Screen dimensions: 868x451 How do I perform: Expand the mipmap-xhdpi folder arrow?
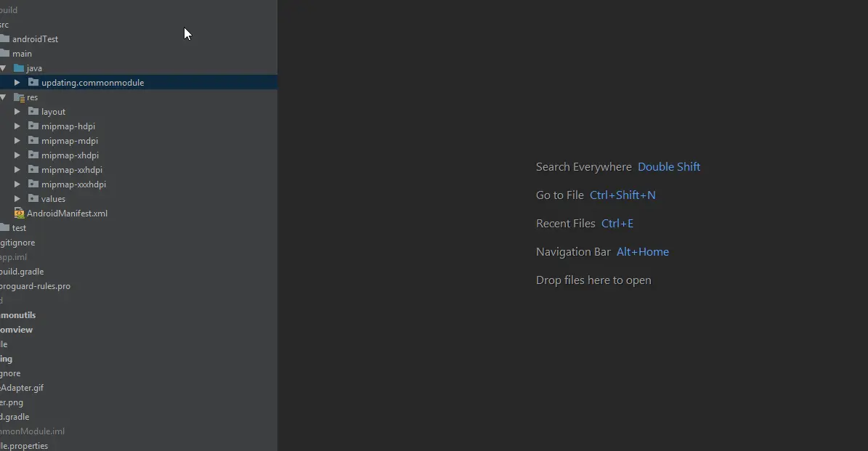[17, 155]
